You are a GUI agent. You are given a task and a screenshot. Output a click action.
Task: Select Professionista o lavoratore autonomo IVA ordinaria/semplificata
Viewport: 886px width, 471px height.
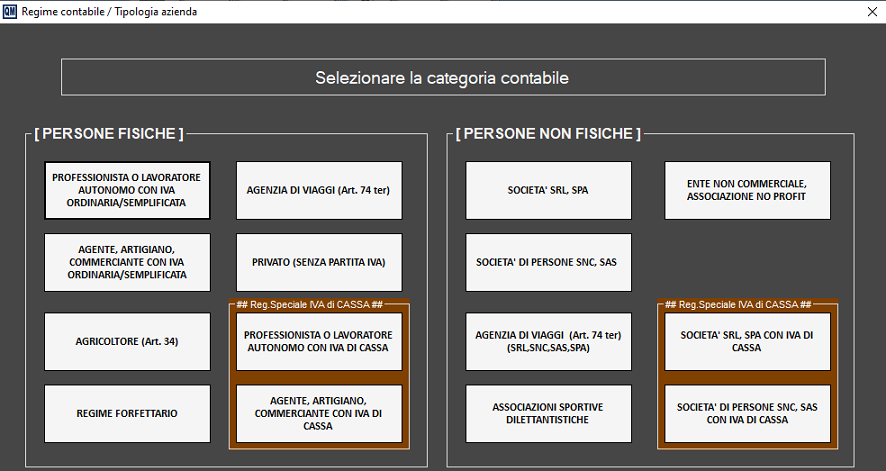pos(127,190)
